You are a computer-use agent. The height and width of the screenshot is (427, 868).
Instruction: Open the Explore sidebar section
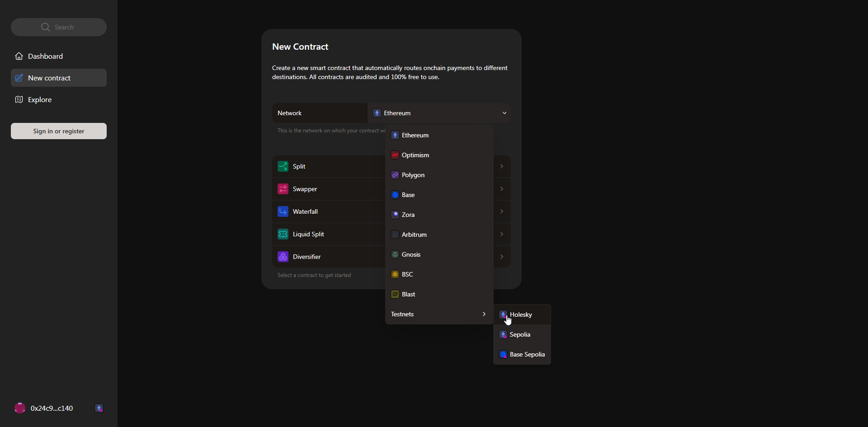pos(39,99)
